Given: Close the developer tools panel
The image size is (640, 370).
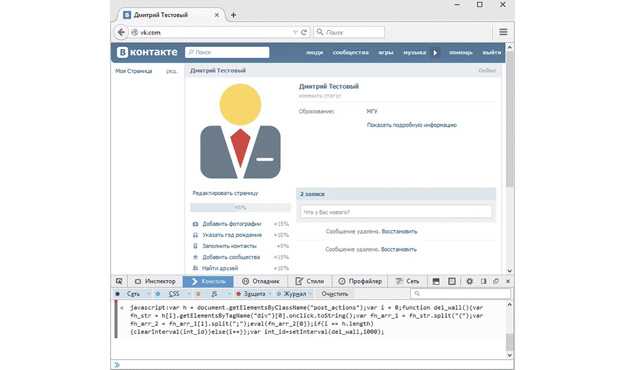Looking at the screenshot, I should click(508, 281).
